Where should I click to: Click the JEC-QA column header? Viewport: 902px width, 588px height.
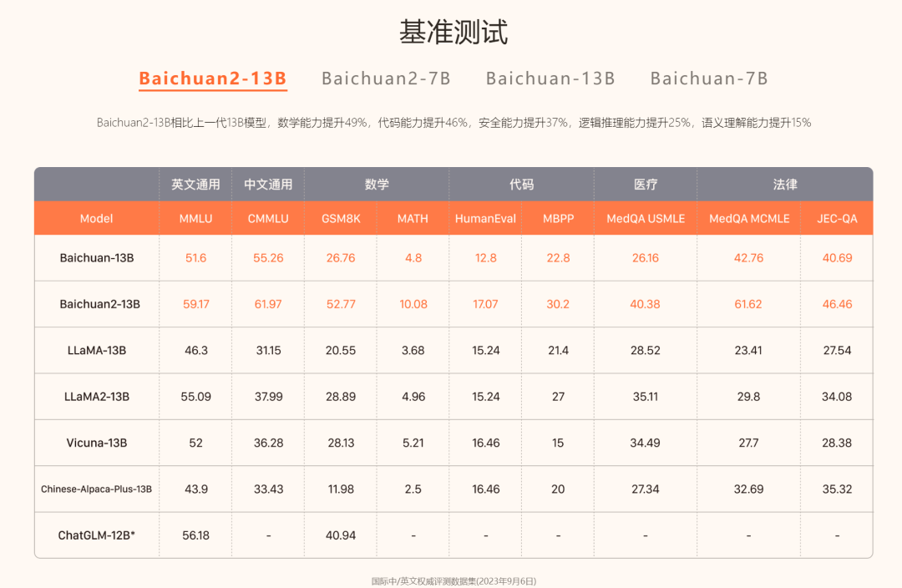pyautogui.click(x=837, y=219)
